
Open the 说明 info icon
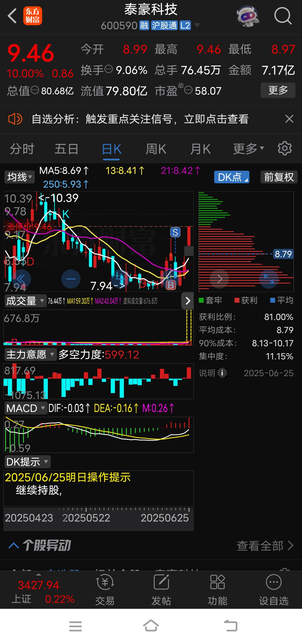[x=222, y=373]
